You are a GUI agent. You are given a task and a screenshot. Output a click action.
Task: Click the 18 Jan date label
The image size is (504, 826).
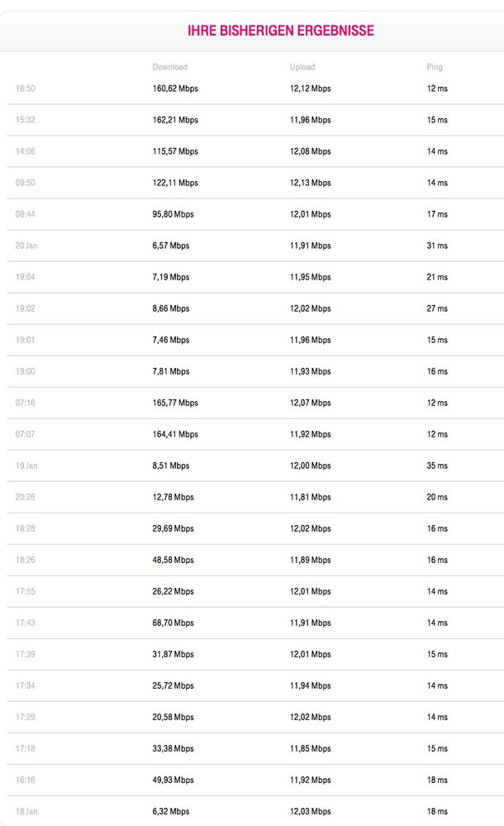tap(26, 811)
